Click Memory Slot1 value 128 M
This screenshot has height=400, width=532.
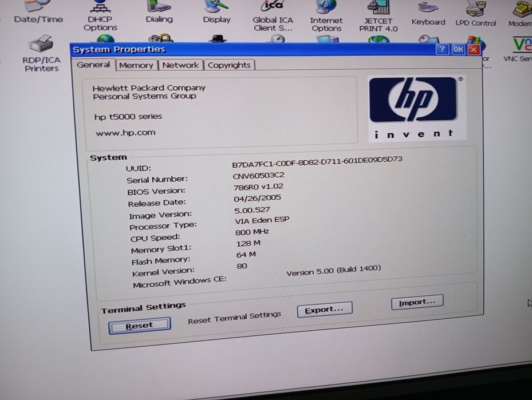[x=248, y=243]
